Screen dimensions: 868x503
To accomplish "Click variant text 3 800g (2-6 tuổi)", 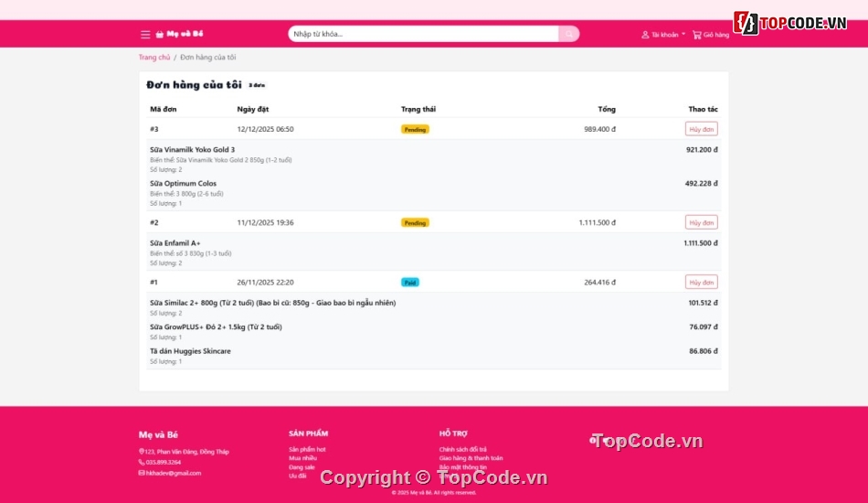I will [x=199, y=194].
